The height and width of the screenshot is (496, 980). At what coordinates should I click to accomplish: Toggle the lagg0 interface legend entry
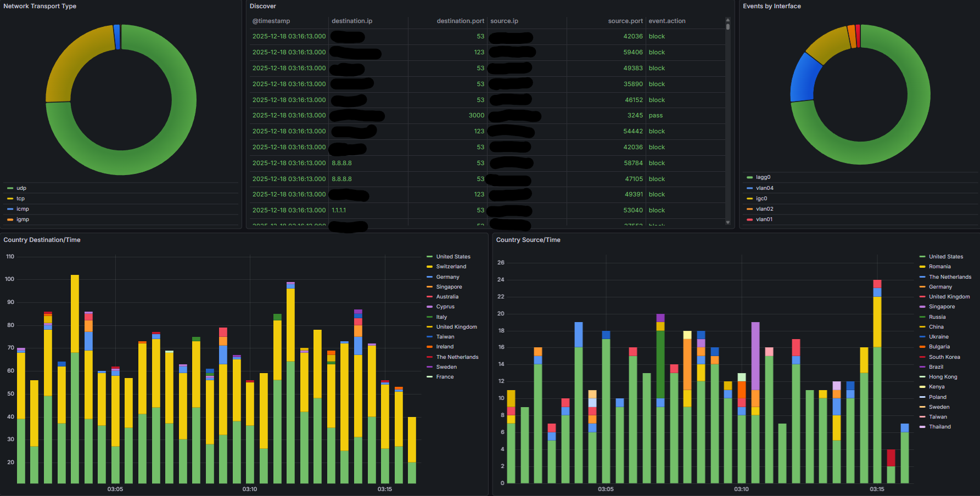point(763,177)
